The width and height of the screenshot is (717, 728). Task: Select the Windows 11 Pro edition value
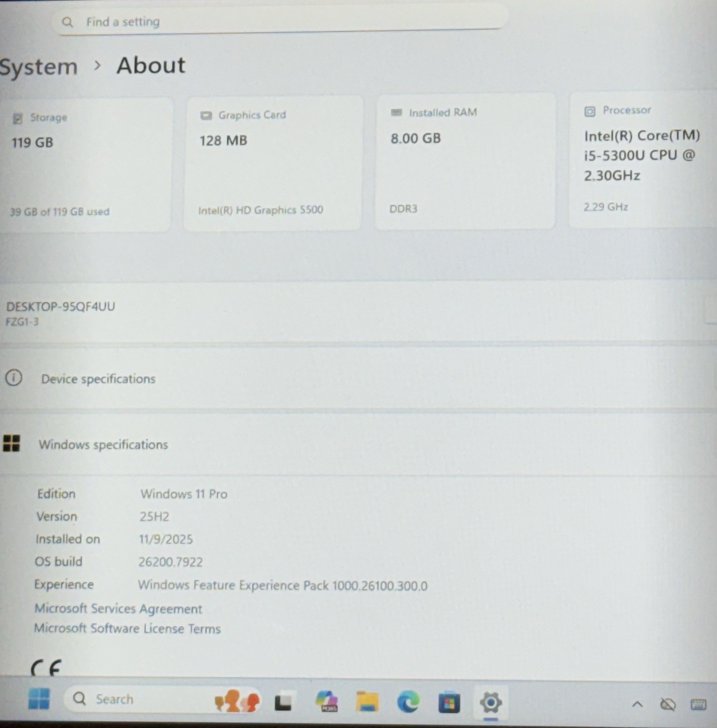point(184,494)
